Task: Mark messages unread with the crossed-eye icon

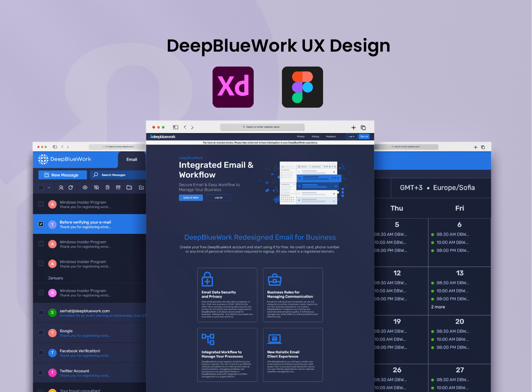Action: (x=96, y=188)
